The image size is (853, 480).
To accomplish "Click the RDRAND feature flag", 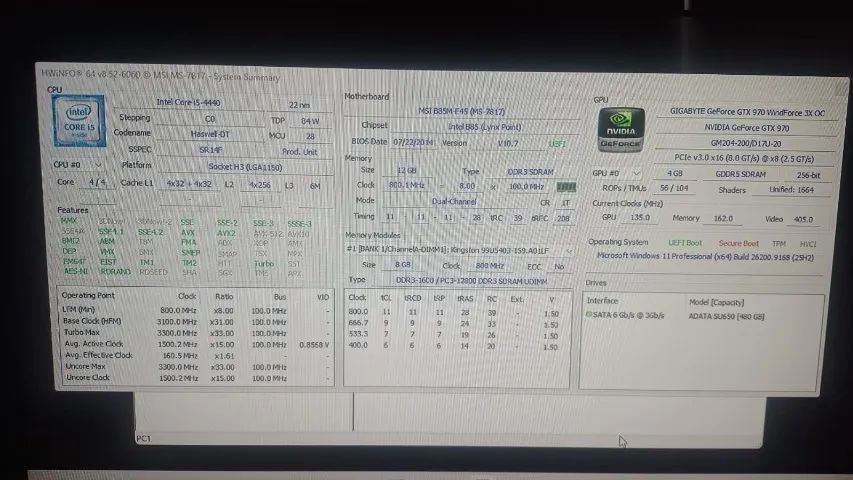I will pyautogui.click(x=115, y=271).
